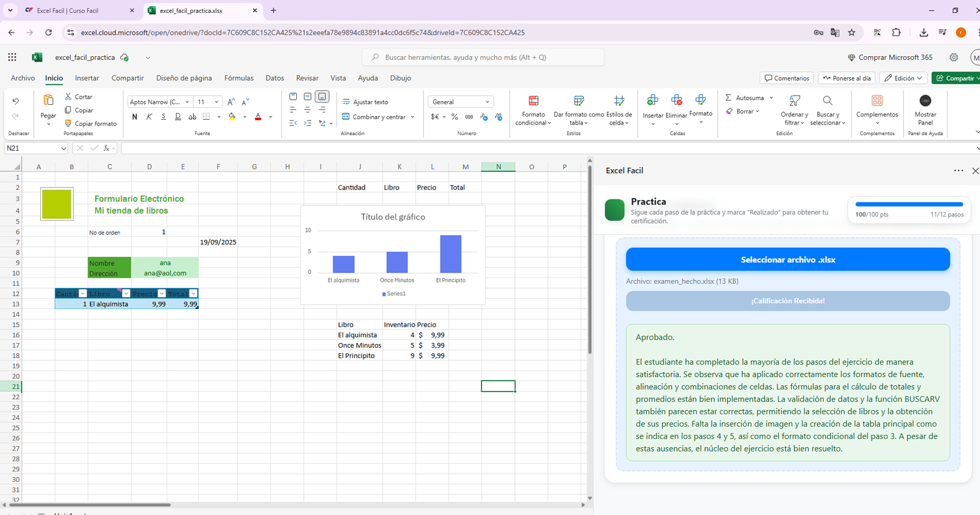Click the Mostrar Panel logo icon
Viewport: 980px width, 515px height.
click(x=925, y=101)
